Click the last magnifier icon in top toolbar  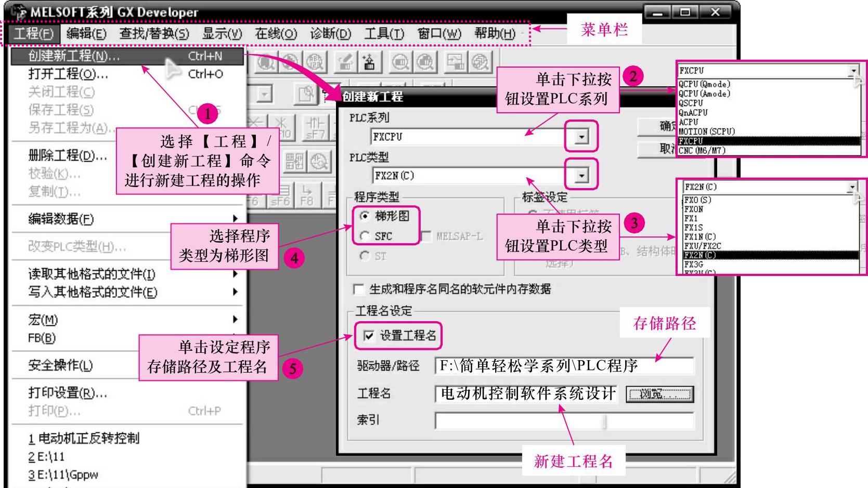pyautogui.click(x=480, y=62)
